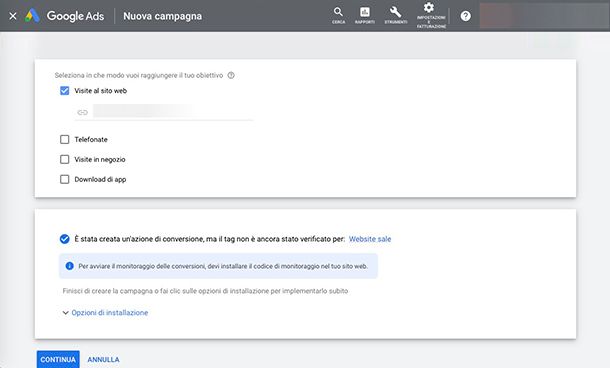Click the blue info icon in notice
Viewport: 610px width, 368px height.
coord(70,266)
